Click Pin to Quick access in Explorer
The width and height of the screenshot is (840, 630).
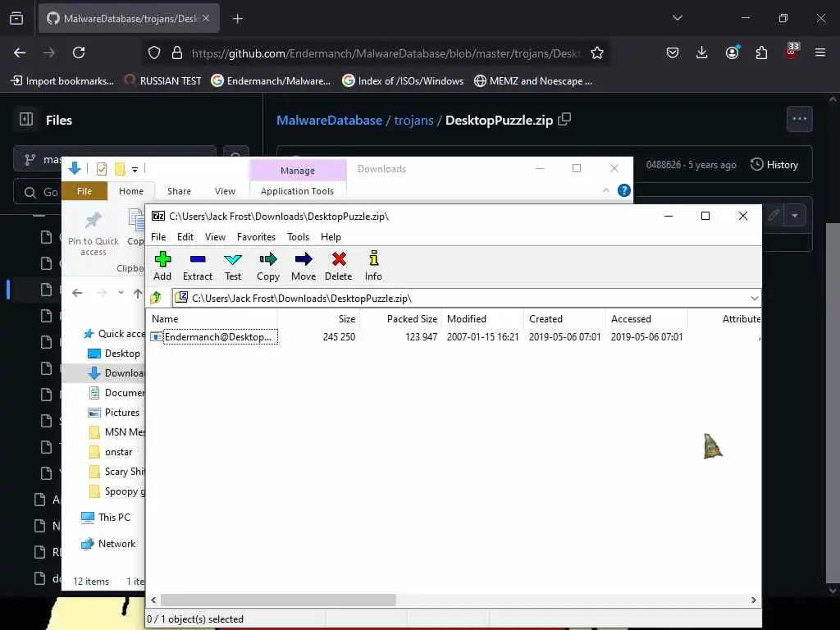point(94,234)
